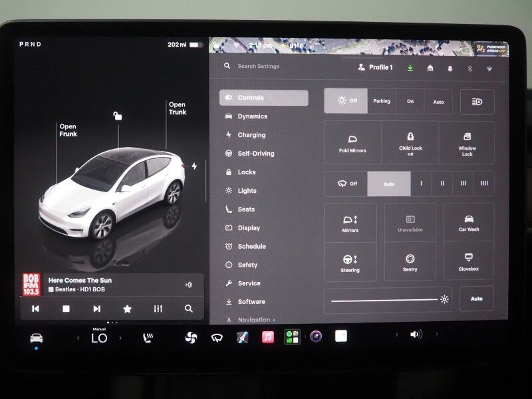
Task: Raise volume with right chevron
Action: [437, 334]
